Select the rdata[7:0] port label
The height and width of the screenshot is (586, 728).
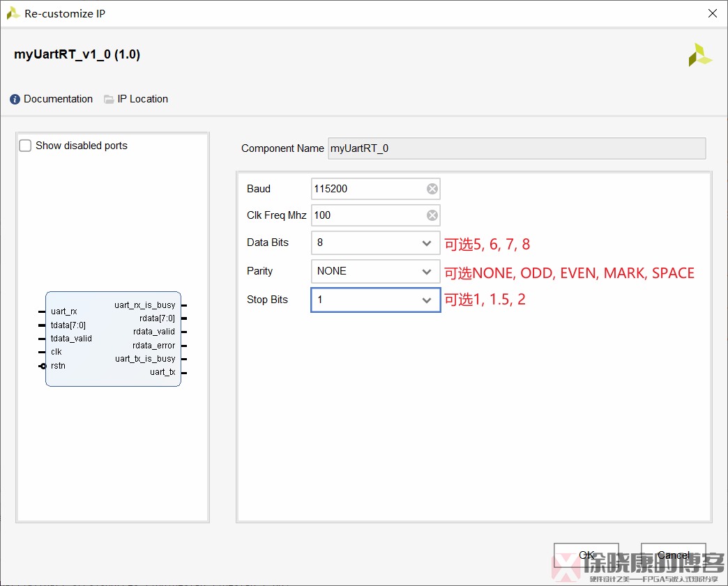point(157,318)
